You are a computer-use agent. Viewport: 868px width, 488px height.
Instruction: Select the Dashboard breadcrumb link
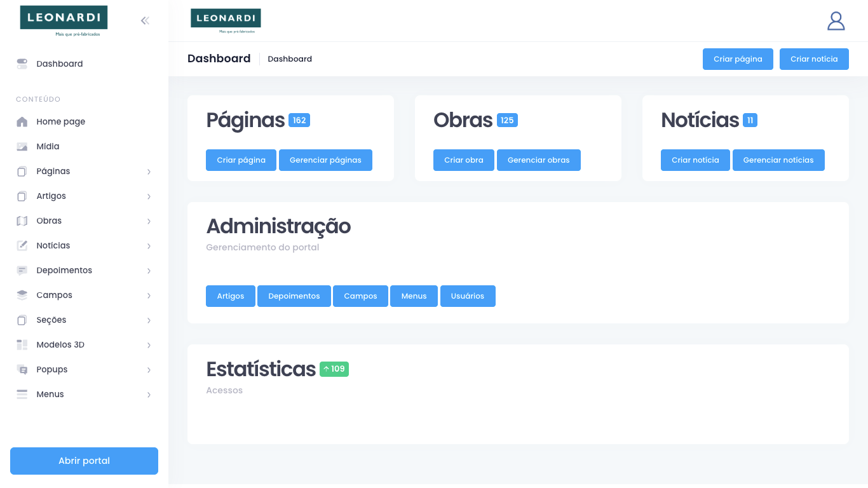tap(290, 59)
